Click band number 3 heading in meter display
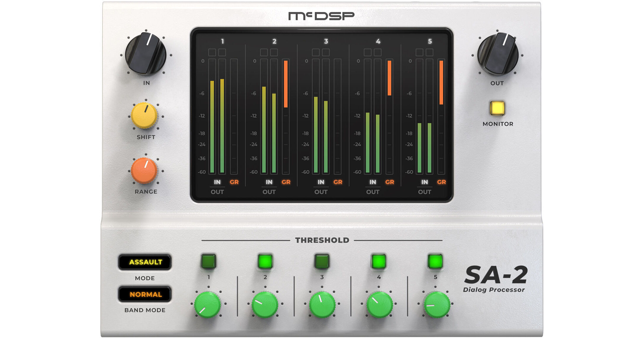This screenshot has height=338, width=644. coord(326,41)
